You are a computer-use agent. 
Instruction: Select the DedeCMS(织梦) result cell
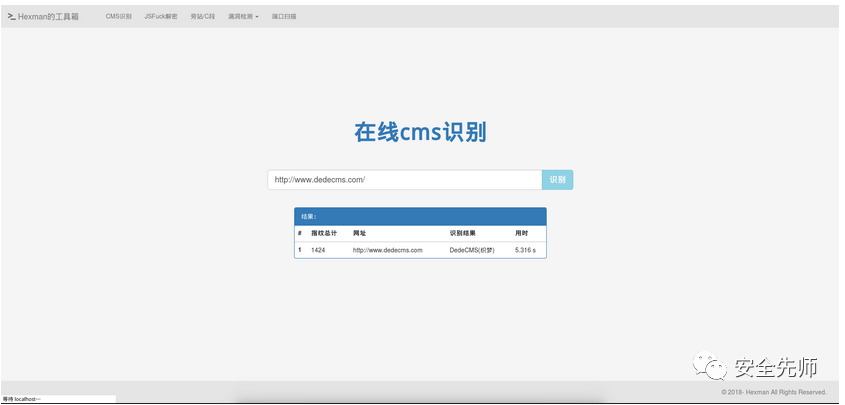[x=472, y=250]
